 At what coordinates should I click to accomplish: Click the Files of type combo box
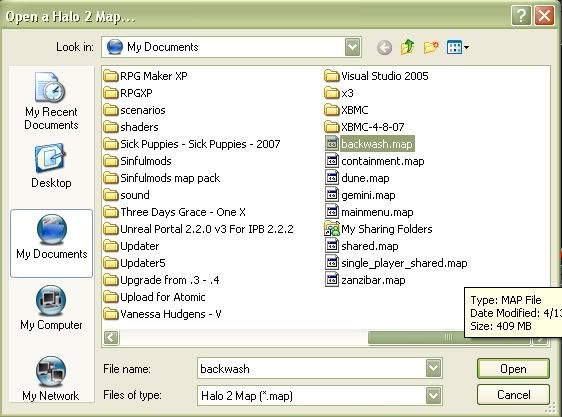pyautogui.click(x=319, y=395)
